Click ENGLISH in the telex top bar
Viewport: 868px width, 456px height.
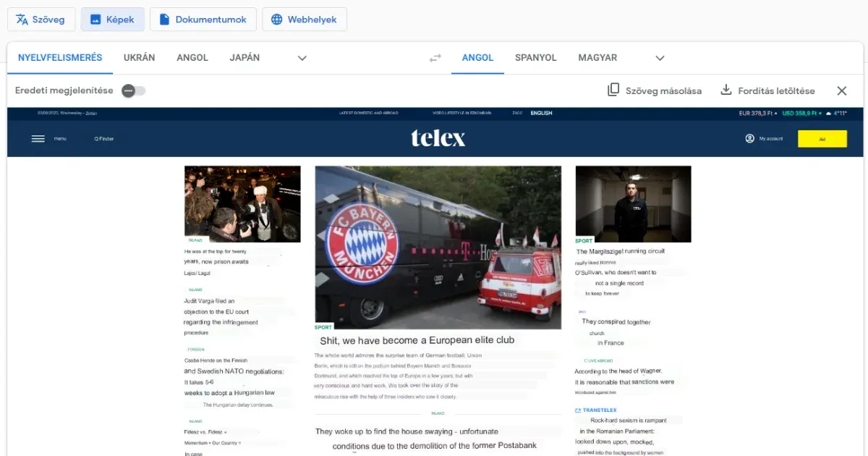(x=541, y=113)
